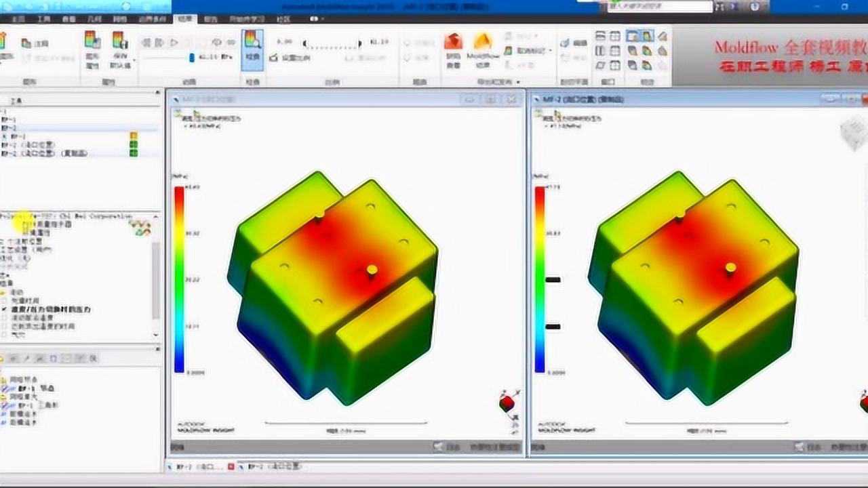
Task: Toggle the pressure at V/P switchover result checkbox
Action: pyautogui.click(x=5, y=309)
